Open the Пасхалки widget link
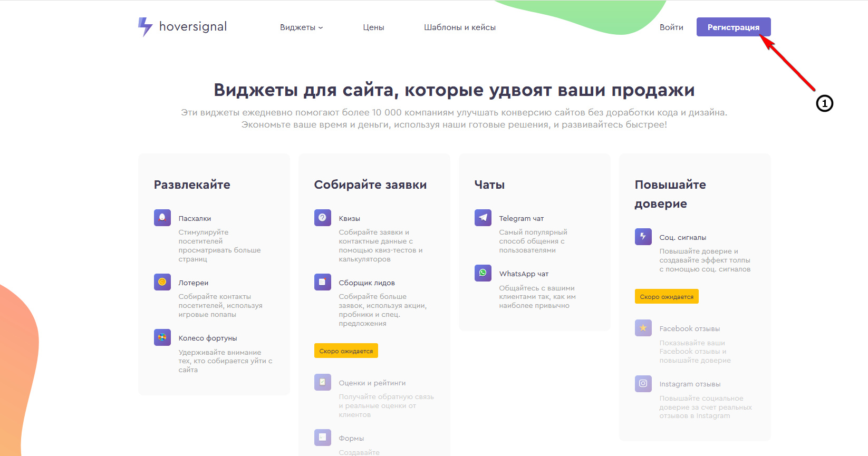Screen dimensions: 868x456 click(x=195, y=219)
